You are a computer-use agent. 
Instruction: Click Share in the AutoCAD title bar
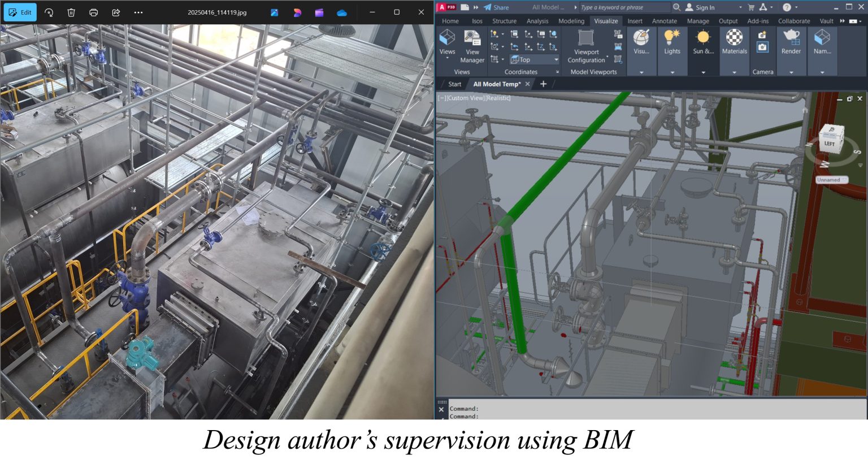[496, 7]
